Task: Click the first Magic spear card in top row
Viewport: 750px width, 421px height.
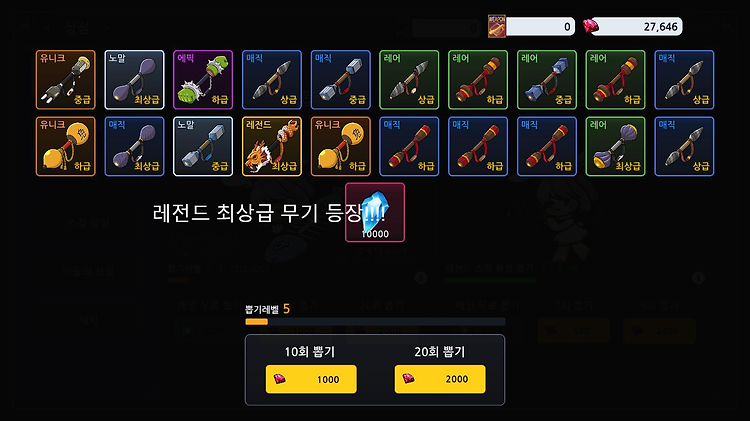Action: click(272, 80)
